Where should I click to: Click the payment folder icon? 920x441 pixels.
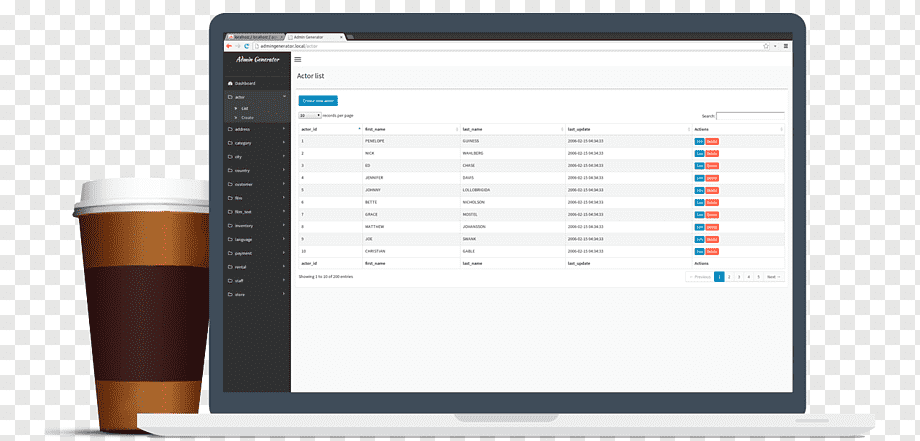tap(230, 253)
